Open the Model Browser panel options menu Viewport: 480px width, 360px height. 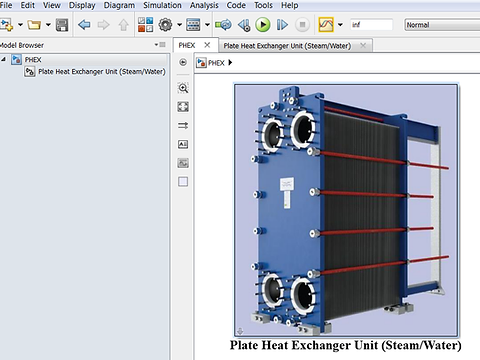point(160,45)
